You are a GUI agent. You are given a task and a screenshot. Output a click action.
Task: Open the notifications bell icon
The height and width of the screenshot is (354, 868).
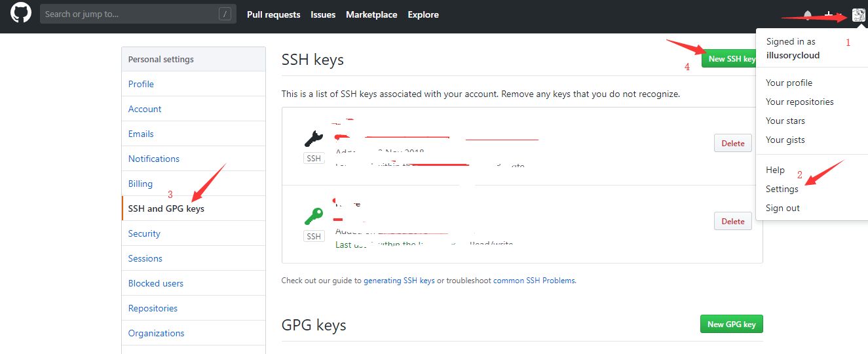808,14
